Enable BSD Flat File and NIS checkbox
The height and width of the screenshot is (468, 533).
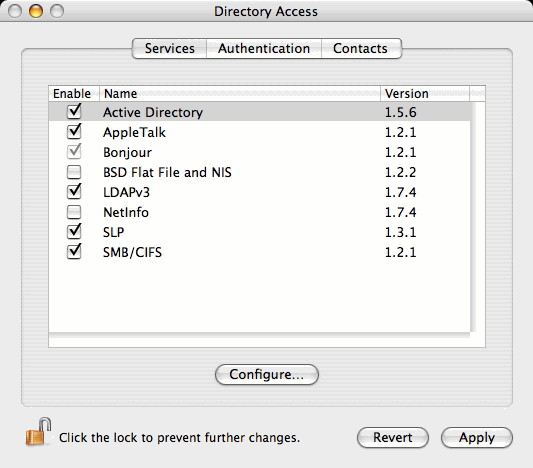click(74, 172)
